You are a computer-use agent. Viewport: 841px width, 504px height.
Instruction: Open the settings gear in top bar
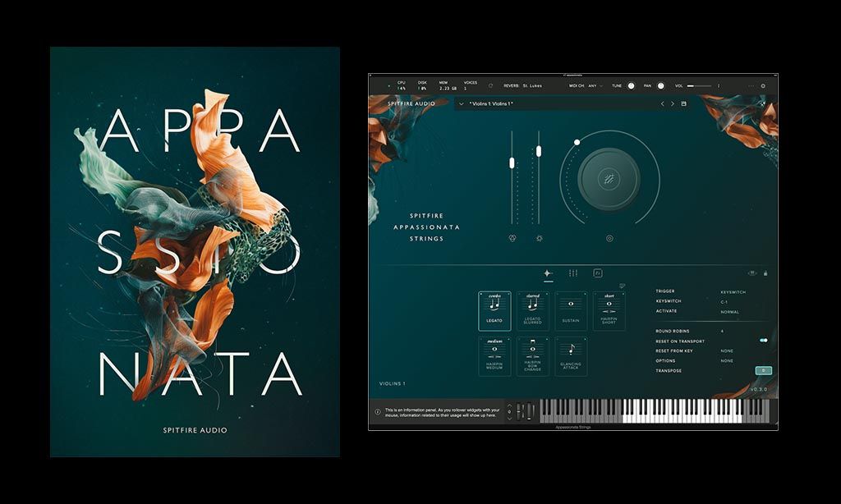pos(763,86)
